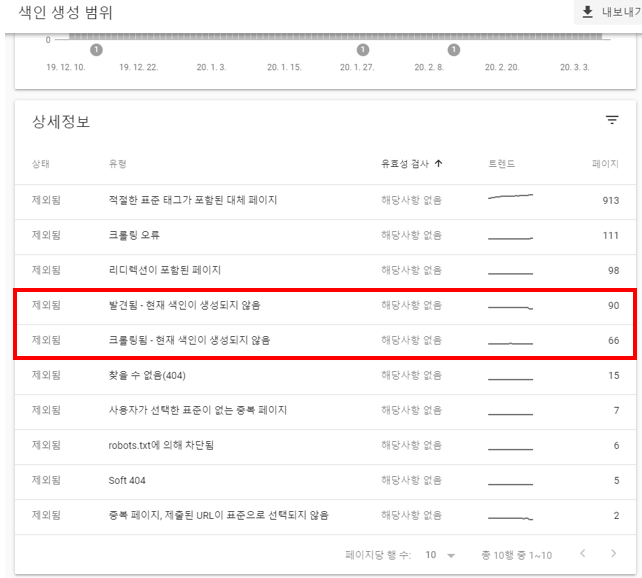Open the 크롤링 오류 row
Image resolution: width=642 pixels, height=578 pixels.
click(x=325, y=235)
